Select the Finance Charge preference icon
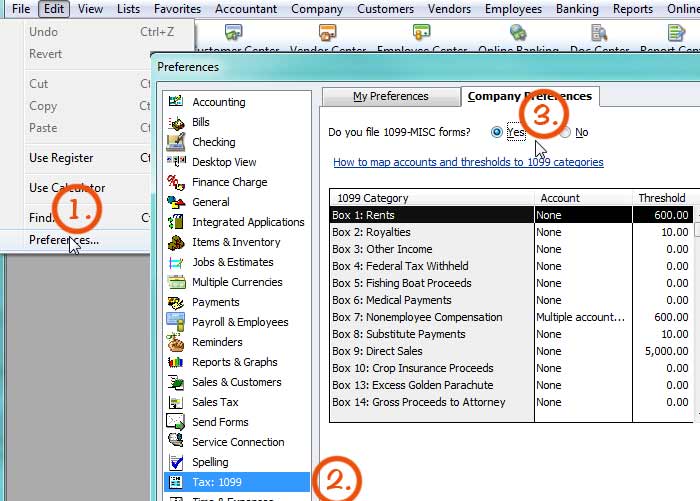The width and height of the screenshot is (700, 501). tap(176, 182)
